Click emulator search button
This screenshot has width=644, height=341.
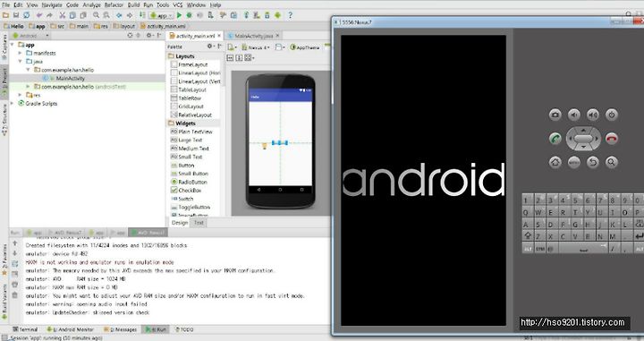pyautogui.click(x=612, y=162)
